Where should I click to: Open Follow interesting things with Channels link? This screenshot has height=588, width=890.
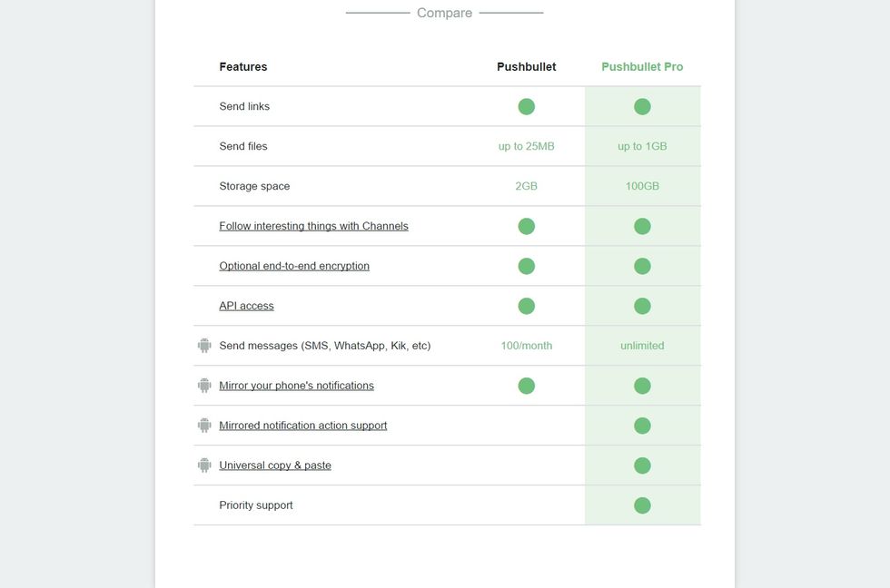click(313, 226)
